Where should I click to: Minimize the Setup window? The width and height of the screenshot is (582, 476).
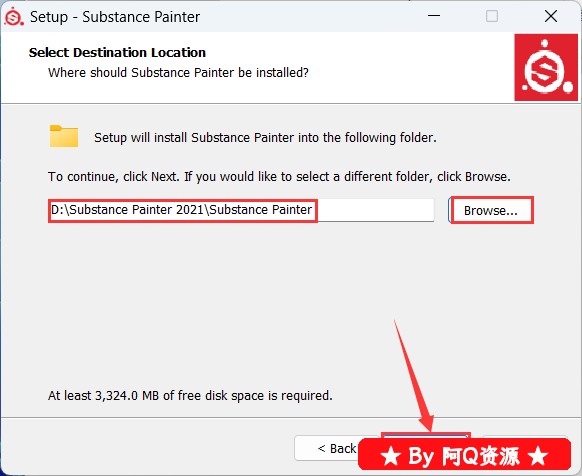click(434, 16)
